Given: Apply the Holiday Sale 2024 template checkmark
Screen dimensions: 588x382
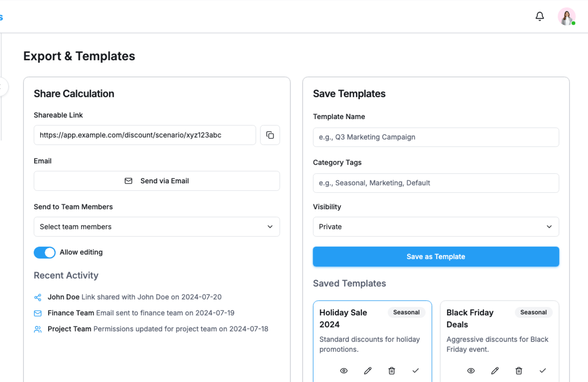Looking at the screenshot, I should coord(416,371).
